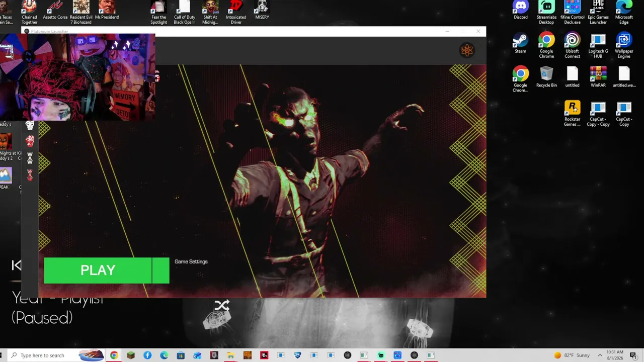Click the green PLAY button in Plutonium Launcher
The height and width of the screenshot is (362, 644).
click(x=98, y=270)
